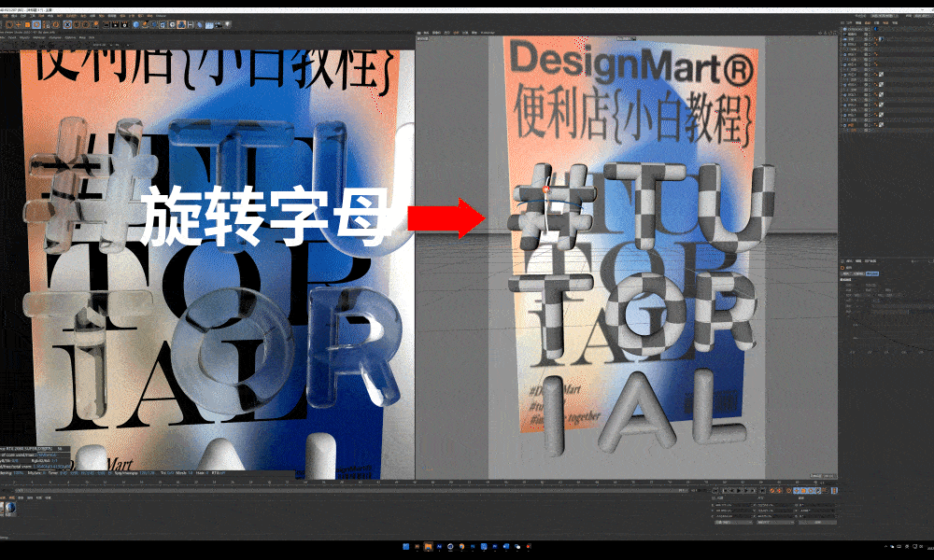Open the timeline layout icon right of PLA
This screenshot has width=934, height=560.
(834, 491)
